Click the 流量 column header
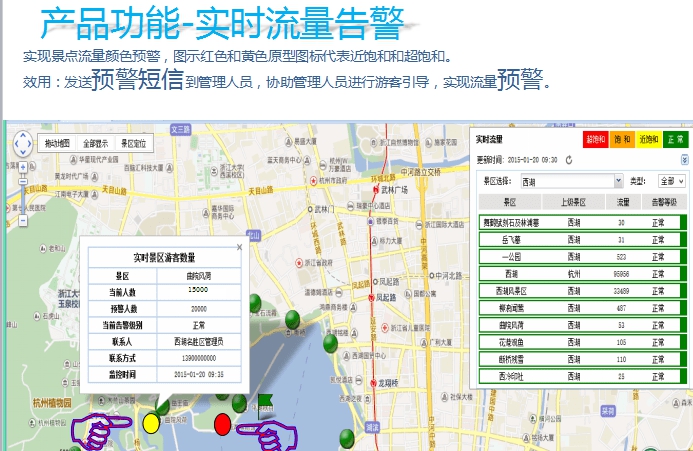The image size is (693, 451). [x=620, y=202]
